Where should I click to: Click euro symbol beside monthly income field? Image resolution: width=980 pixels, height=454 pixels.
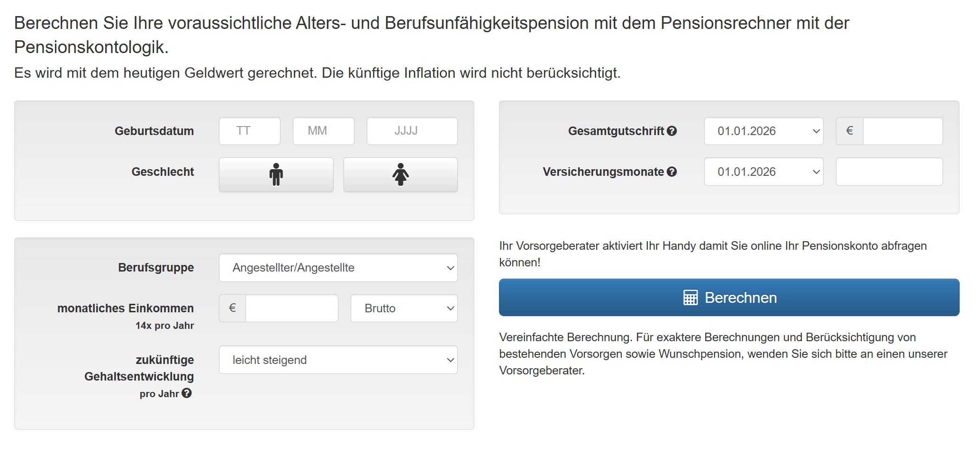tap(232, 308)
